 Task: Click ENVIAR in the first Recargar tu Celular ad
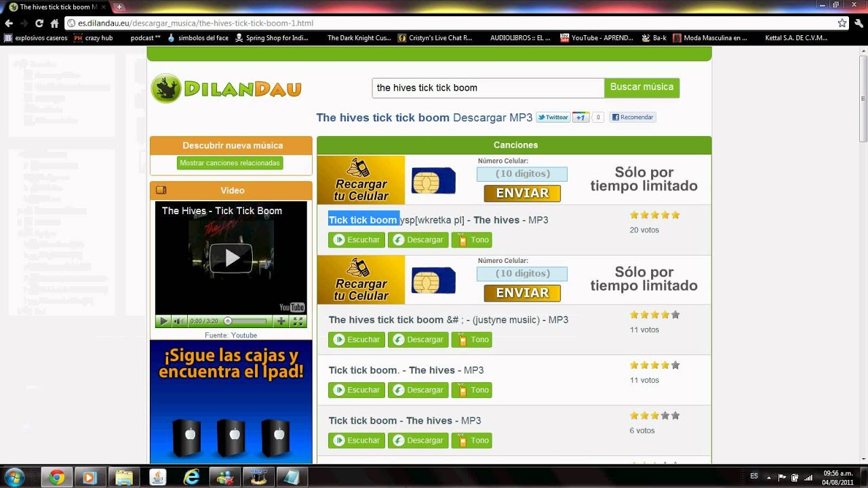click(522, 193)
